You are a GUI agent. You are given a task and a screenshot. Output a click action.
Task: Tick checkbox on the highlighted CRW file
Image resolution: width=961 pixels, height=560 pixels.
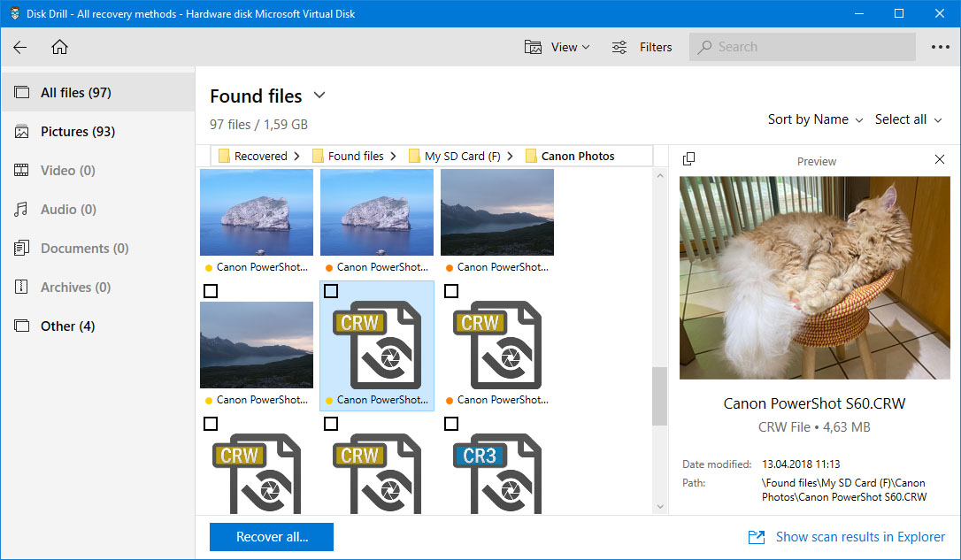(x=331, y=291)
